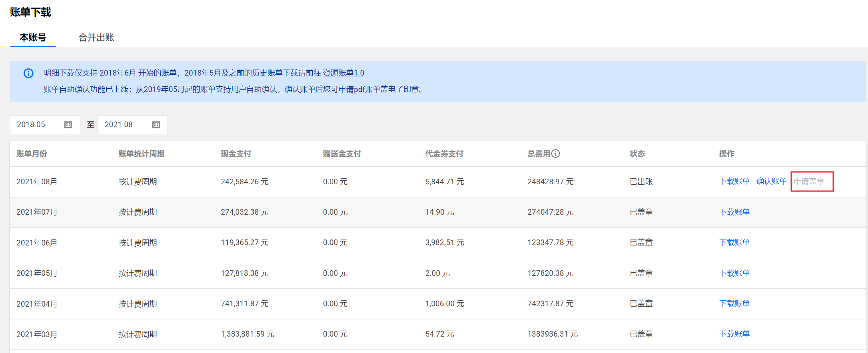Screen dimensions: 868x353
Task: Download the 2021年04月 bill
Action: click(x=734, y=303)
